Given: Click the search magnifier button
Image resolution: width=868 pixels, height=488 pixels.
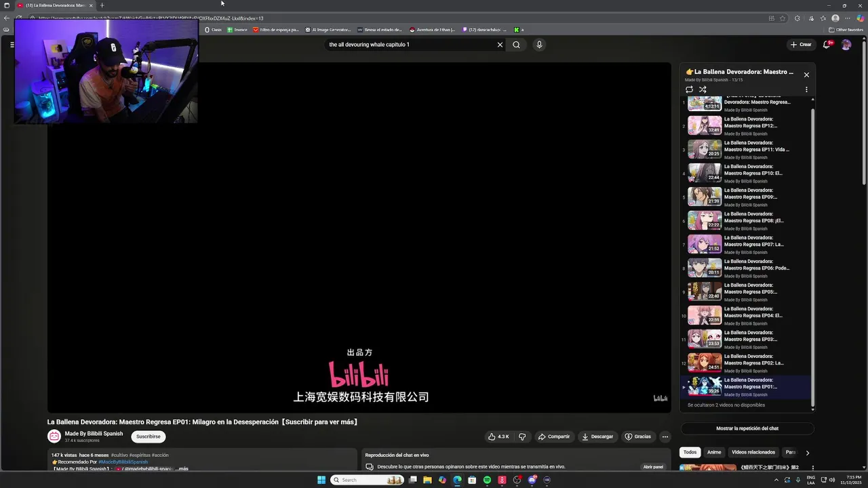Looking at the screenshot, I should pyautogui.click(x=516, y=45).
